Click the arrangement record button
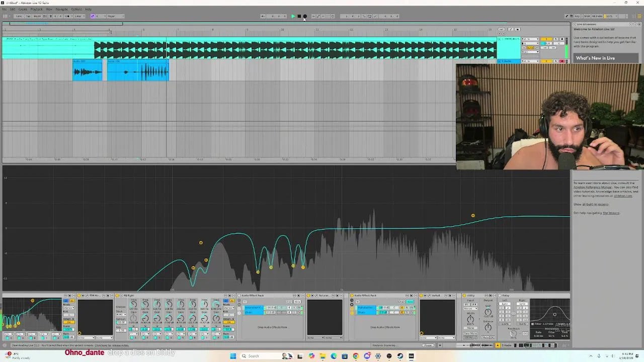The width and height of the screenshot is (644, 362). 305,16
